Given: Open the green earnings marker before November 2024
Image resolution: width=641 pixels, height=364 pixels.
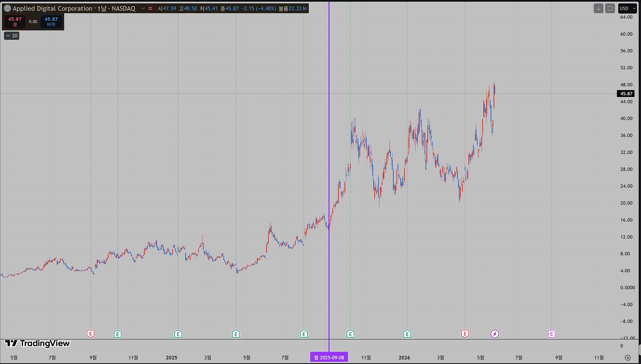Looking at the screenshot, I should [118, 334].
